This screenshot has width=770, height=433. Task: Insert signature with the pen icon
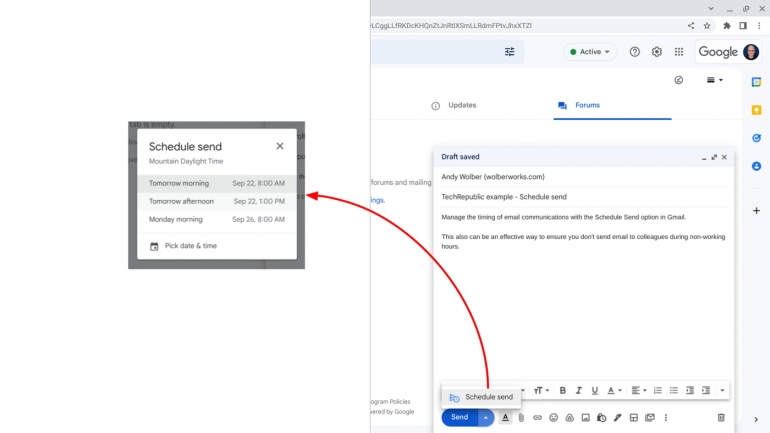point(618,417)
